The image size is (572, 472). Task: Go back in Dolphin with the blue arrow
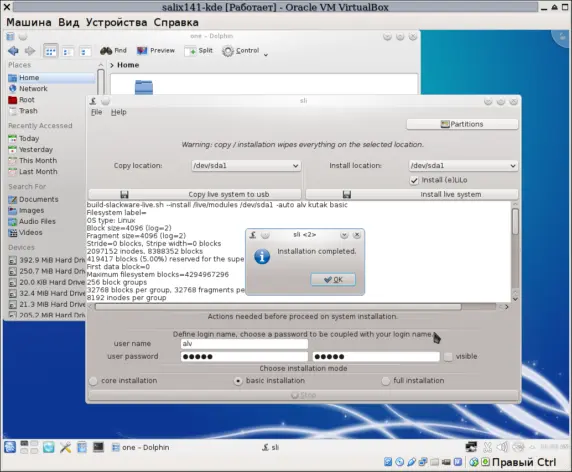[13, 51]
